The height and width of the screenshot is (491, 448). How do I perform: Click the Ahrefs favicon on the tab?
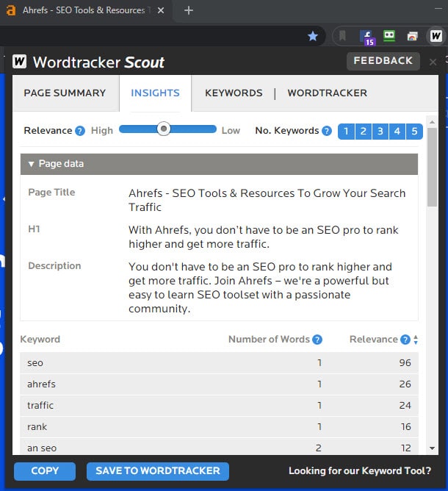[10, 10]
